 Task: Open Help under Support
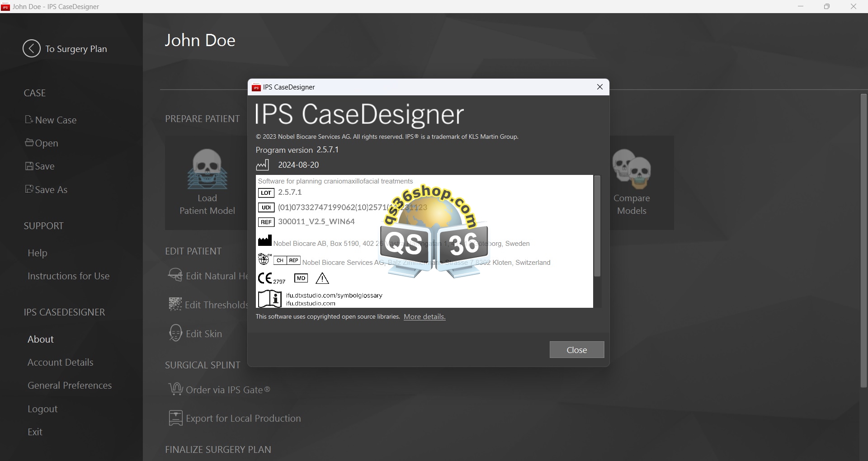pos(37,253)
